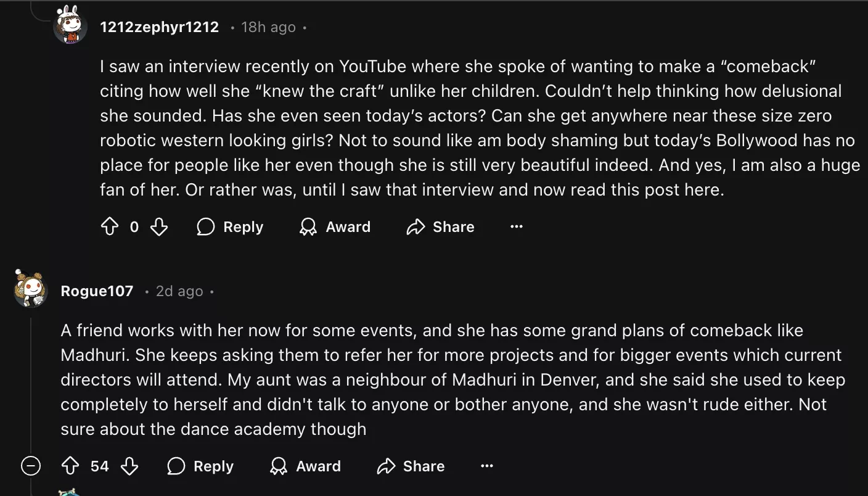Screen dimensions: 868x496
Task: Open the Rogue107 username link
Action: [x=97, y=291]
